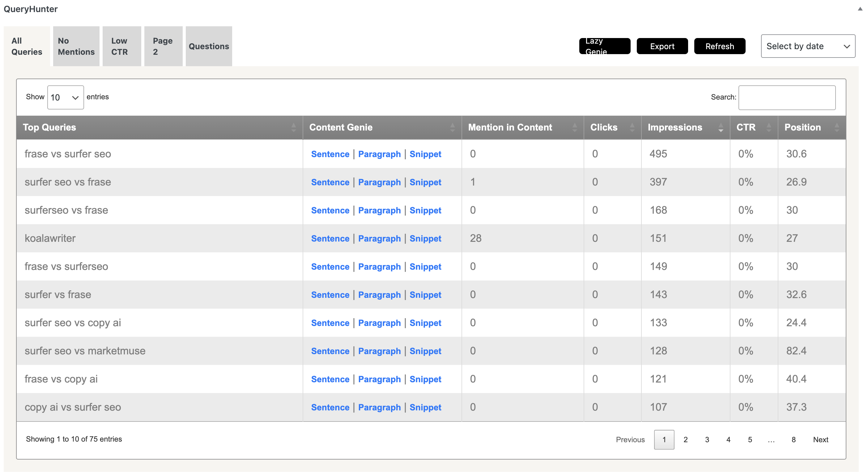The image size is (868, 475).
Task: Go to pagination page 2
Action: [685, 440]
